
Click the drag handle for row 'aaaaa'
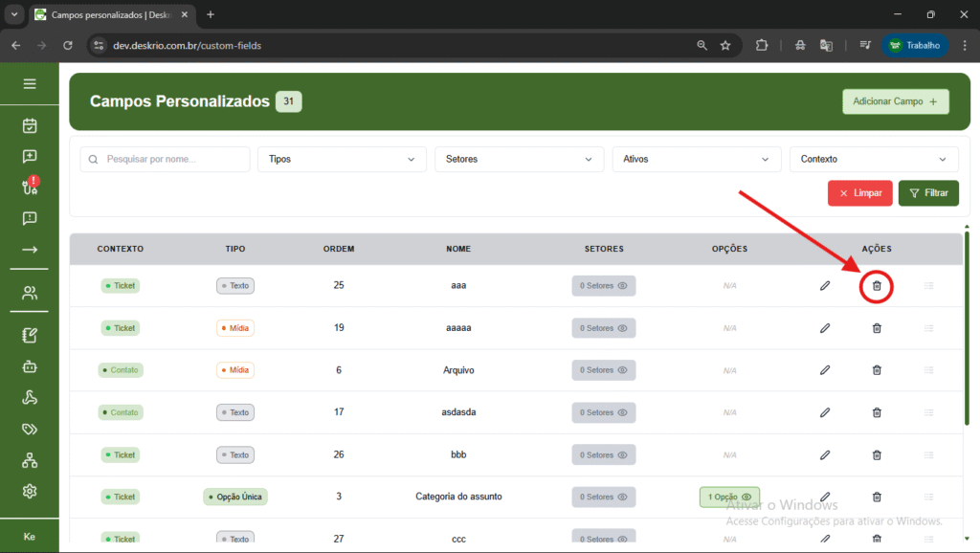tap(928, 328)
